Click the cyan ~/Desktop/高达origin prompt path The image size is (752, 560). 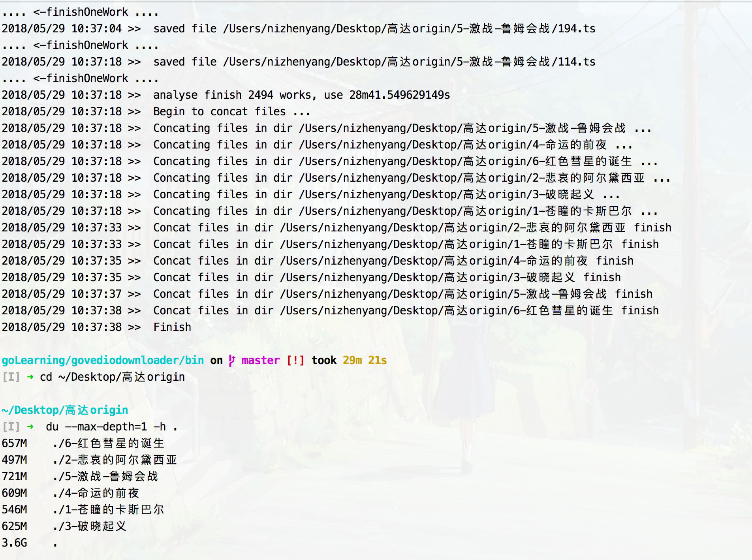coord(65,410)
